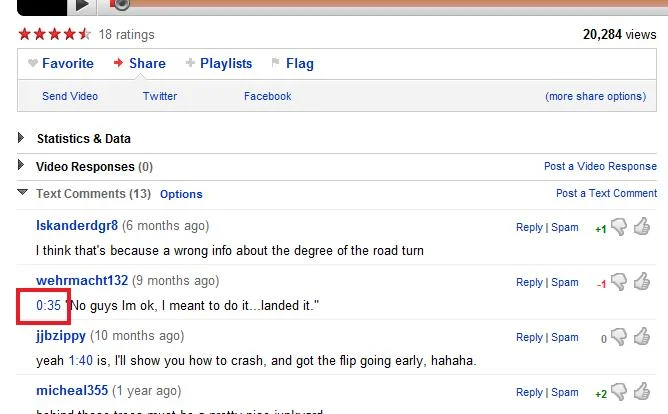Open comment Options link

click(181, 194)
